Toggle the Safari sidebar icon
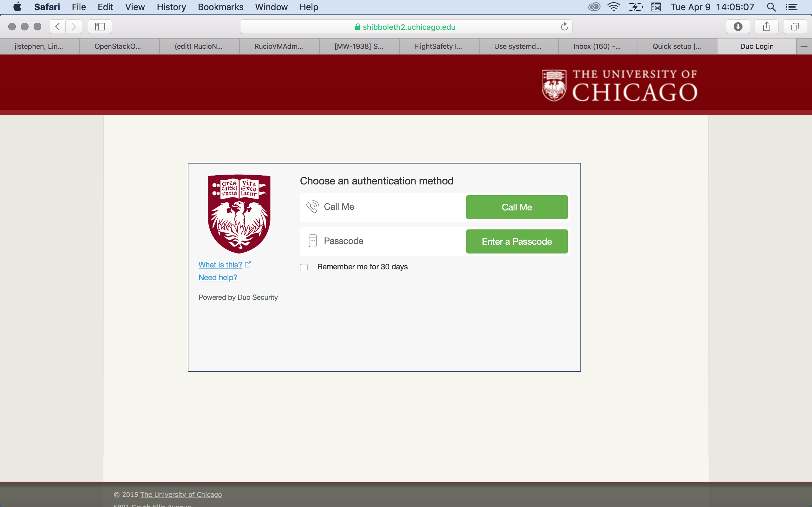 (100, 27)
